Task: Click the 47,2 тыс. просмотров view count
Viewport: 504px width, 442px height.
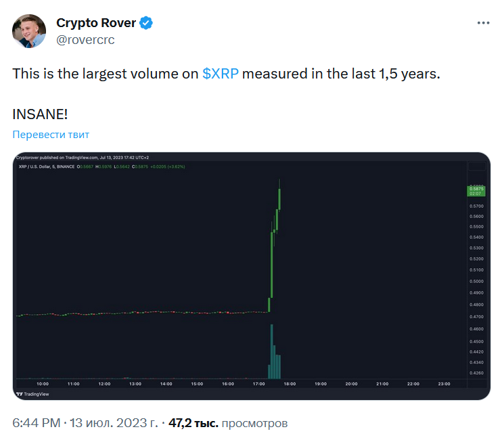Action: pyautogui.click(x=228, y=424)
